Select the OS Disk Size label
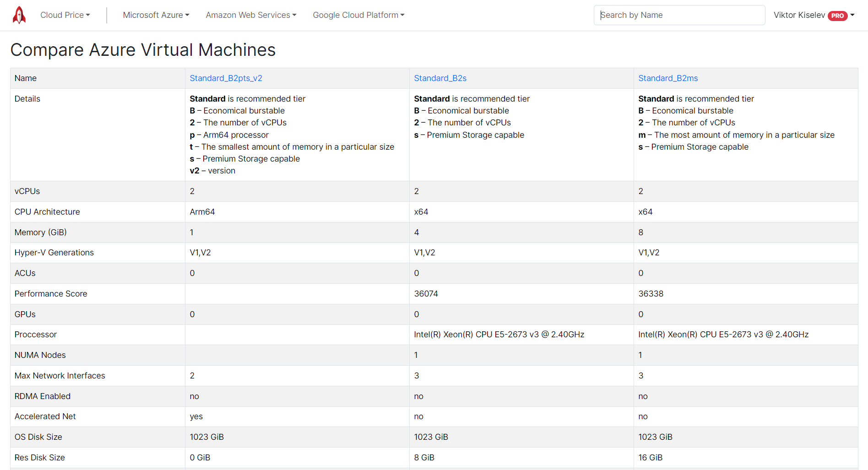The width and height of the screenshot is (868, 470). 38,437
